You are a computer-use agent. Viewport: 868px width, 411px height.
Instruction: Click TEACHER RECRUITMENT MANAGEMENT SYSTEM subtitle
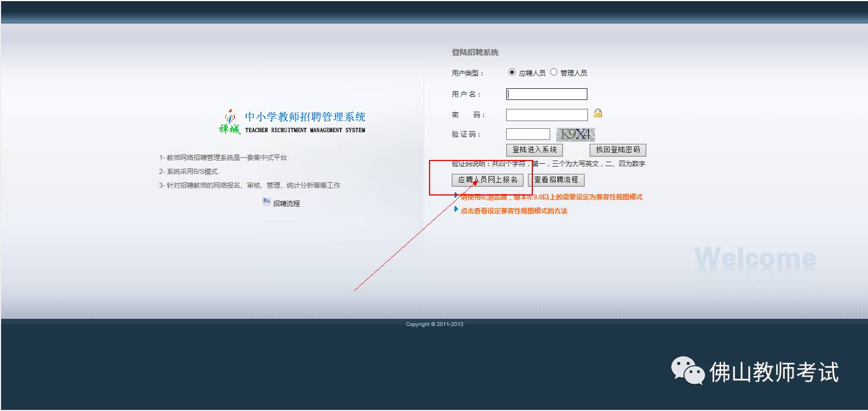(x=305, y=131)
